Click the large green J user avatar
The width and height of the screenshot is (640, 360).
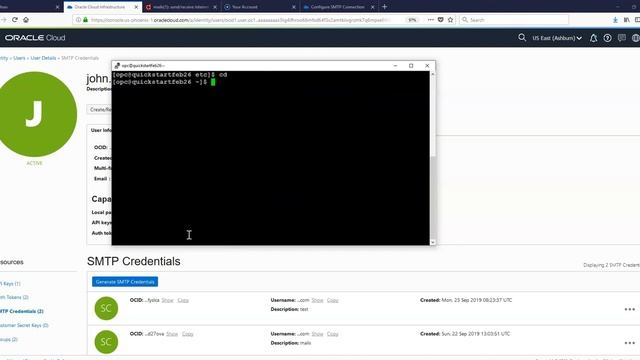(x=35, y=114)
